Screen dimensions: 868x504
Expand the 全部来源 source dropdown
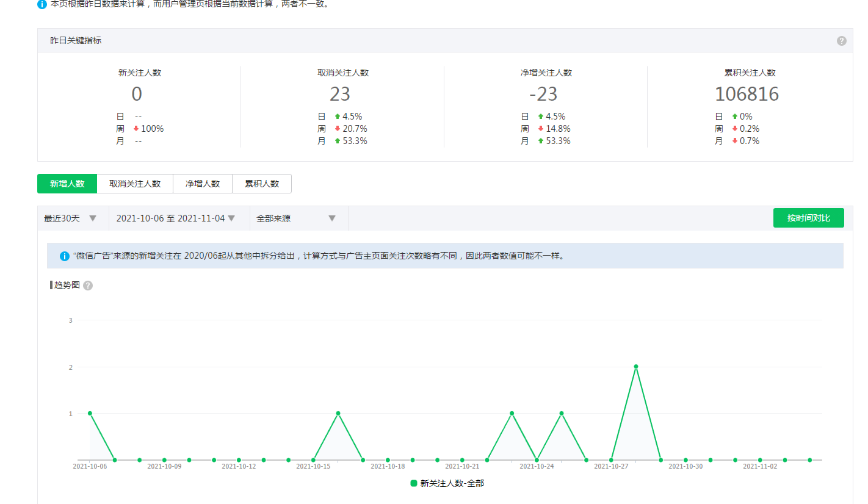pyautogui.click(x=297, y=218)
